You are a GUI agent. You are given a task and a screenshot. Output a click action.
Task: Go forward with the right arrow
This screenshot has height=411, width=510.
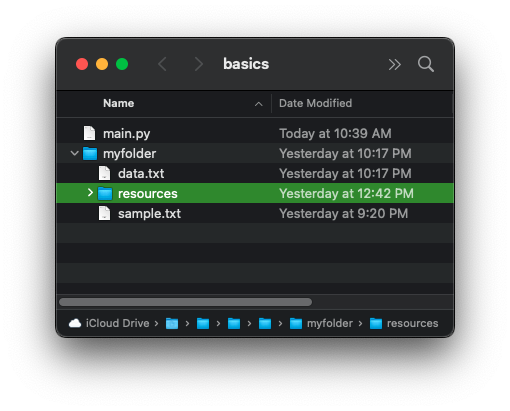[199, 64]
